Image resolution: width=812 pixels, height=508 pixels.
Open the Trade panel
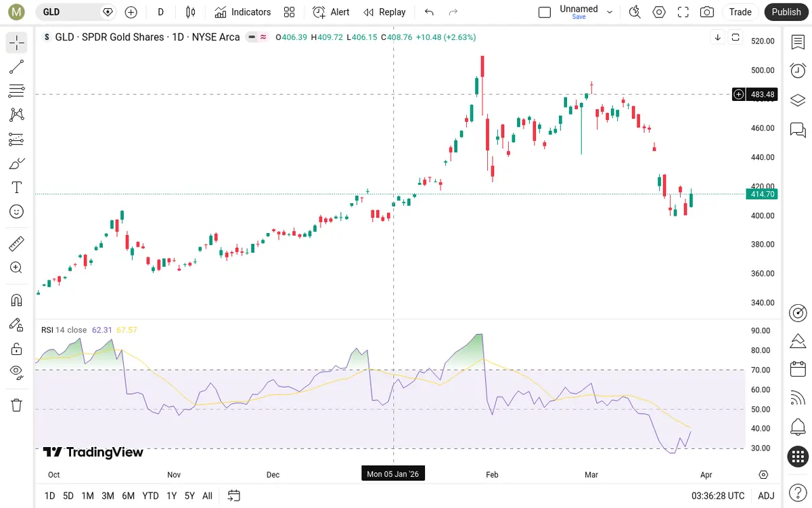point(740,12)
